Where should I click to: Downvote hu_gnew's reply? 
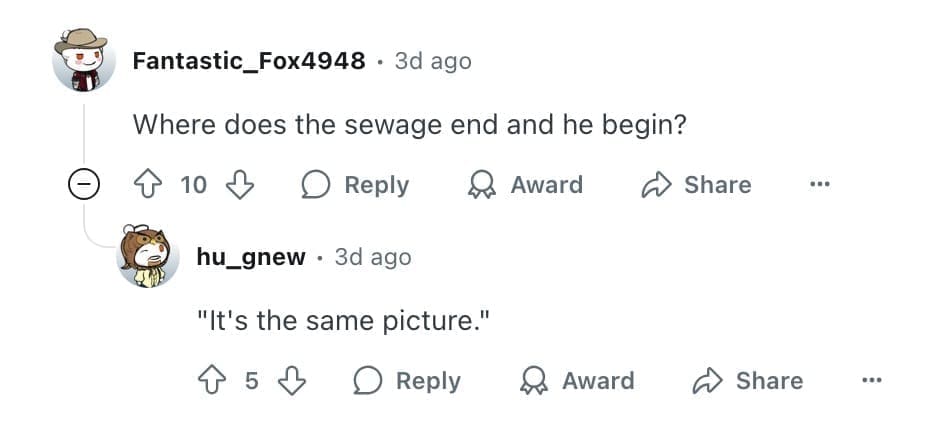[290, 381]
